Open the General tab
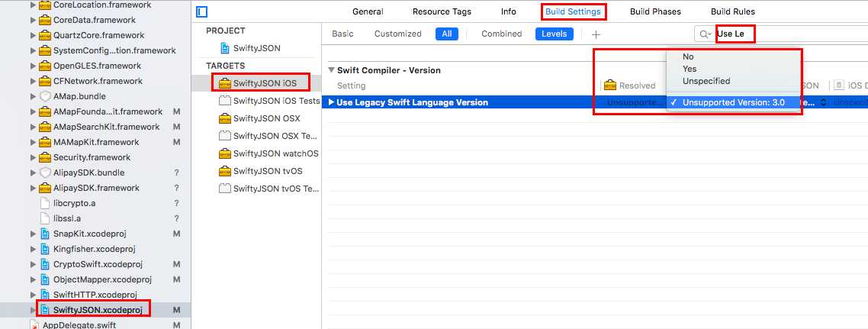This screenshot has width=868, height=329. (x=368, y=11)
